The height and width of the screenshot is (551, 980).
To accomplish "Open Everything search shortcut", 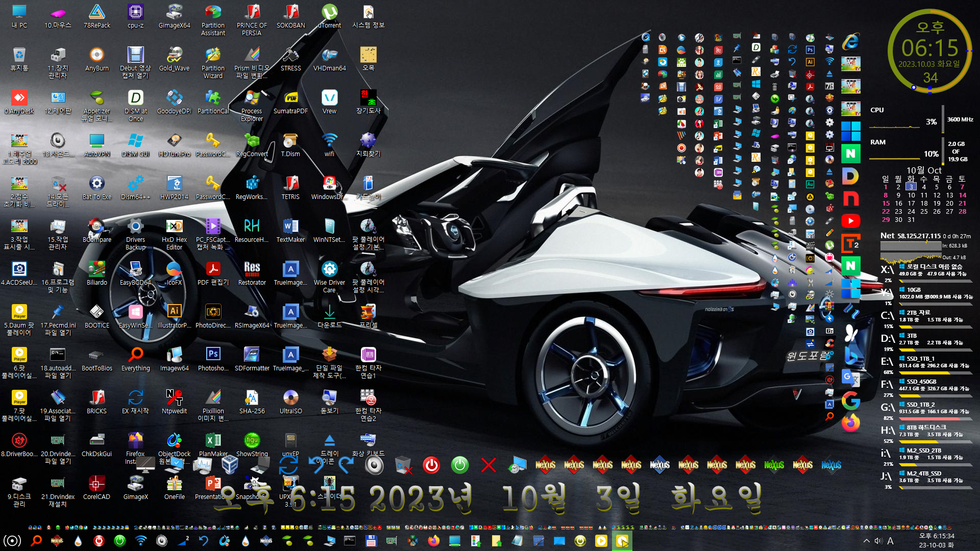I will point(135,359).
